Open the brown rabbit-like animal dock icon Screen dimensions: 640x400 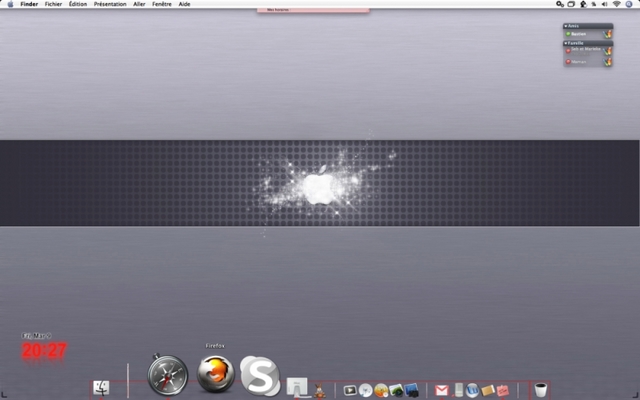[x=320, y=390]
